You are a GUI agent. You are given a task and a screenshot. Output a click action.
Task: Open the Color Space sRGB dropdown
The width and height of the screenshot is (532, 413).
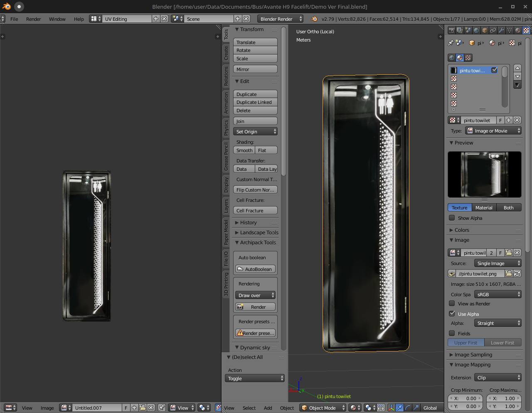pos(498,294)
